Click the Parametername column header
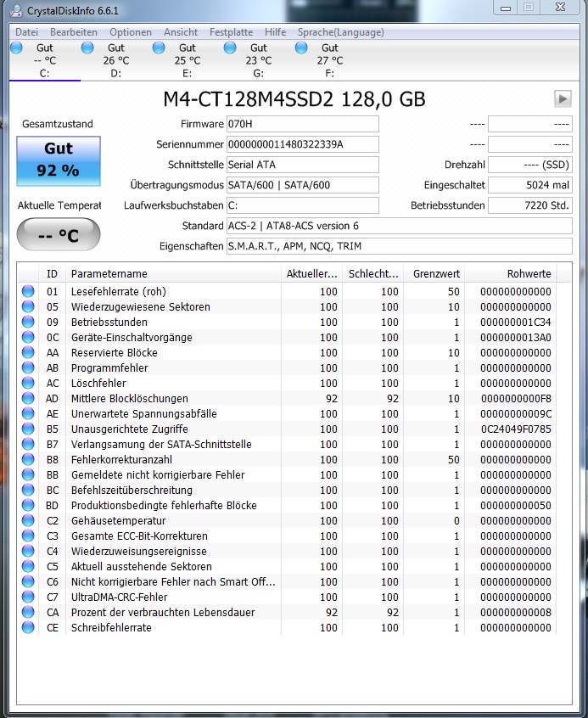 tap(174, 274)
